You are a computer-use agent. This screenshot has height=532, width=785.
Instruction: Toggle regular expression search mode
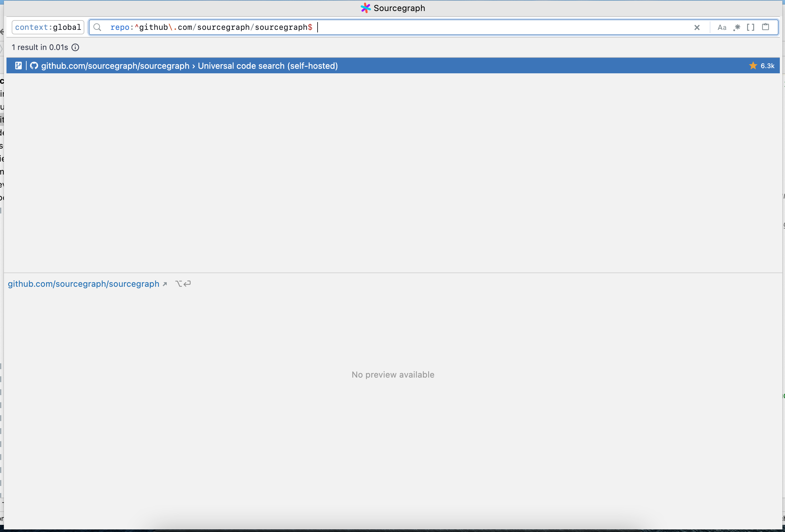coord(737,27)
